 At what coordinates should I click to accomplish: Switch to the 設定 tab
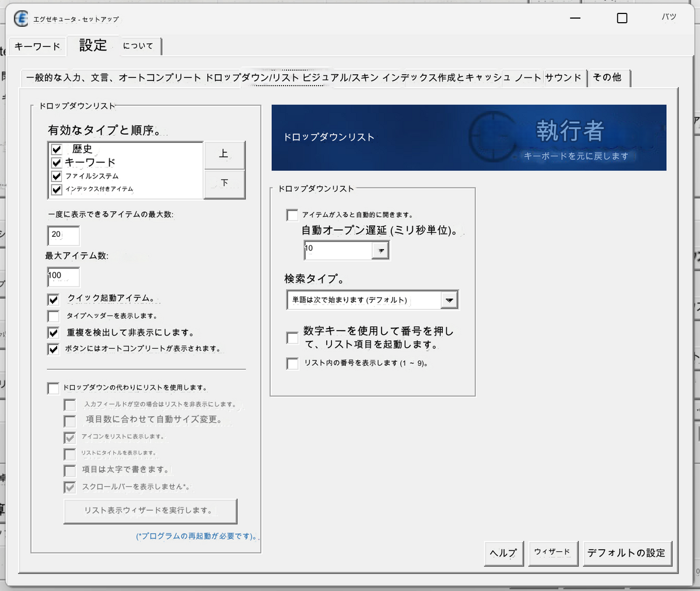click(x=93, y=46)
